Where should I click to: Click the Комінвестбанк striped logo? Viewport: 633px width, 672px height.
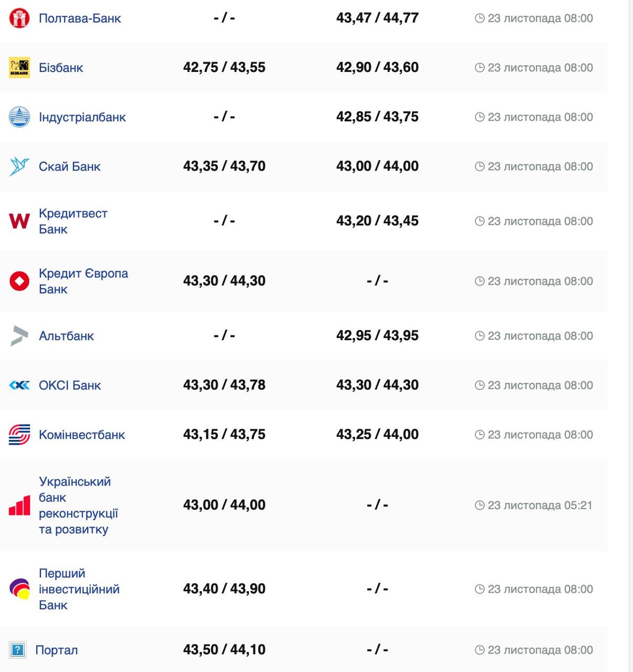19,435
